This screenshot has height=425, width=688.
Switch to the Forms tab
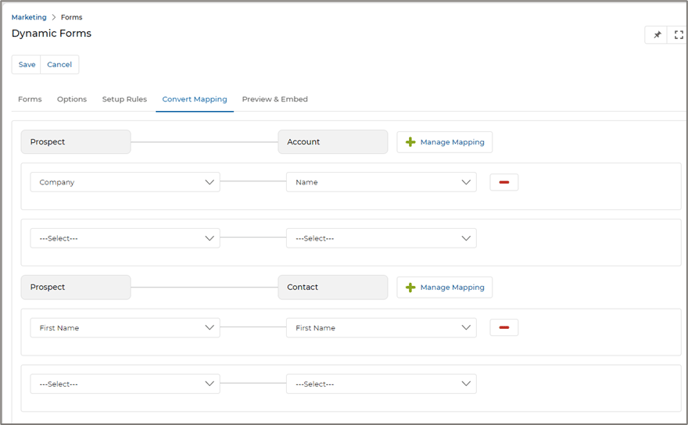[x=30, y=99]
